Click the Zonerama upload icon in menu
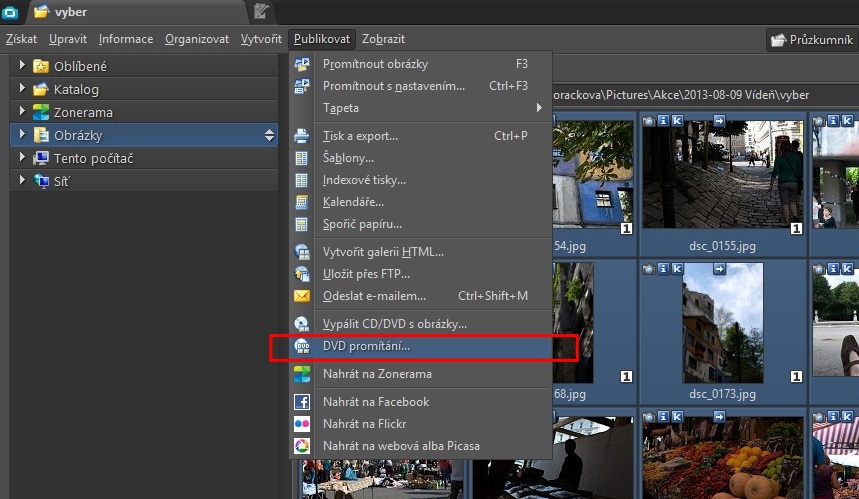Viewport: 859px width, 499px height. point(302,374)
